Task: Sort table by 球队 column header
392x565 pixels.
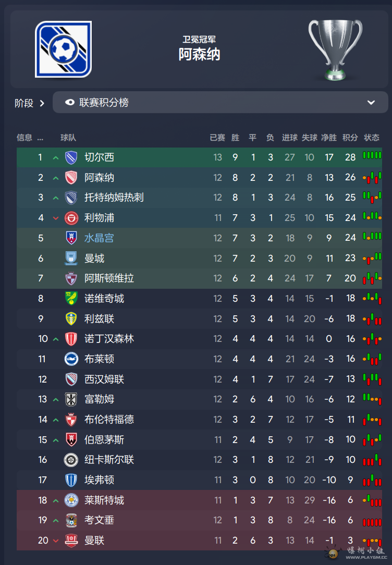Action: pyautogui.click(x=68, y=138)
